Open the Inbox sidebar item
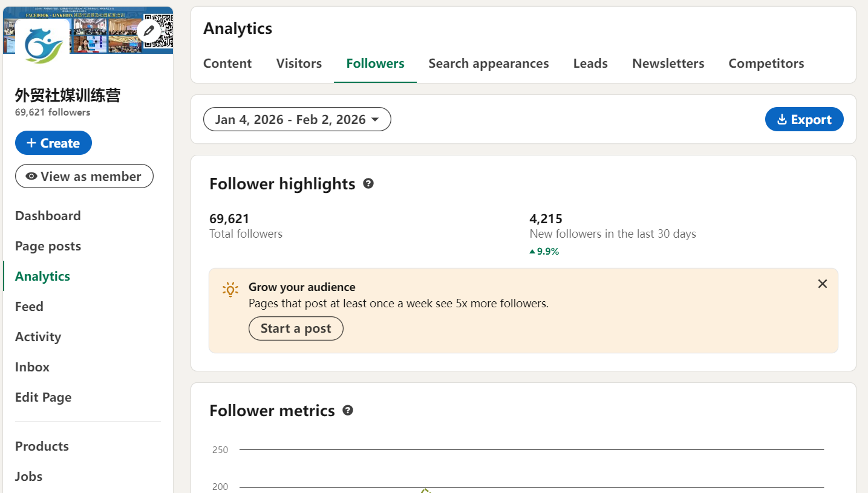 coord(32,367)
